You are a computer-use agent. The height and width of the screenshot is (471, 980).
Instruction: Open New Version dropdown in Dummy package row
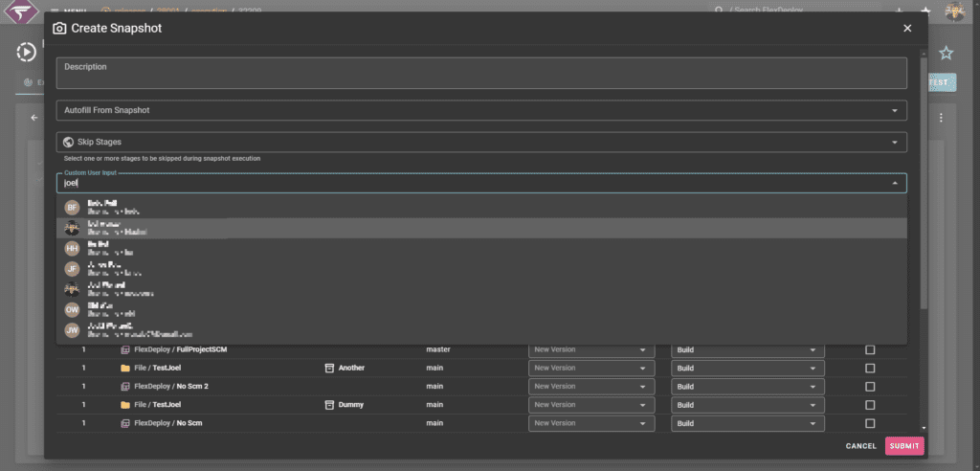tap(591, 405)
